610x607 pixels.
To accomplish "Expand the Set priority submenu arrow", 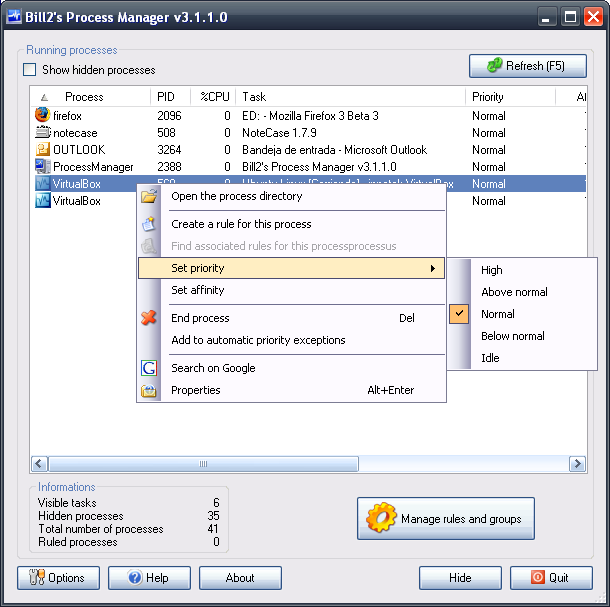I will (433, 268).
